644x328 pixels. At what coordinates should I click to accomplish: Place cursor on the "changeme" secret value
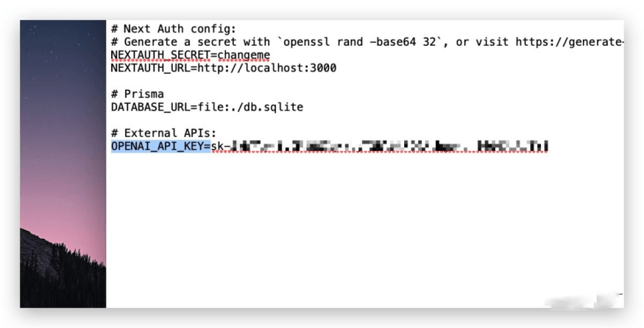[244, 55]
